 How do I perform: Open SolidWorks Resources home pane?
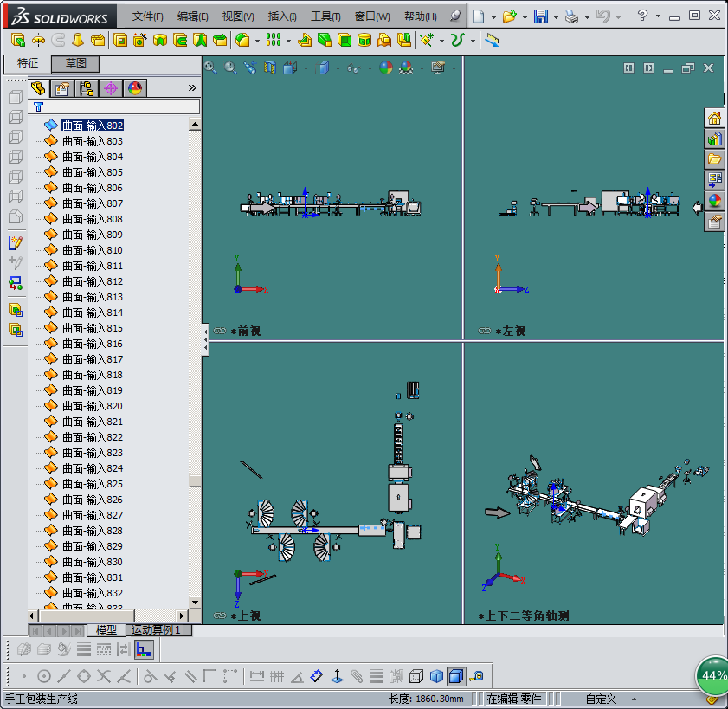(x=714, y=119)
